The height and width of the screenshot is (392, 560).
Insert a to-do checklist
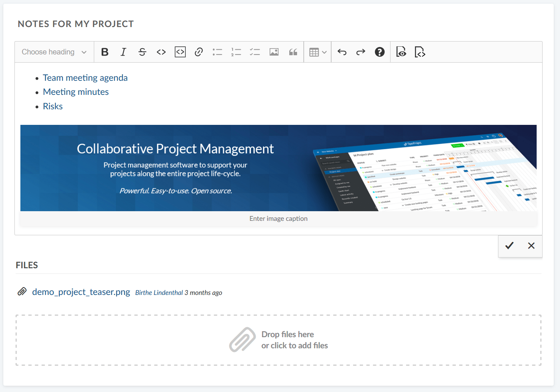255,52
